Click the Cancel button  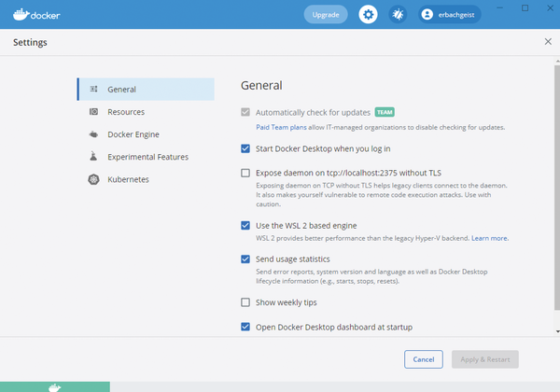(x=424, y=359)
